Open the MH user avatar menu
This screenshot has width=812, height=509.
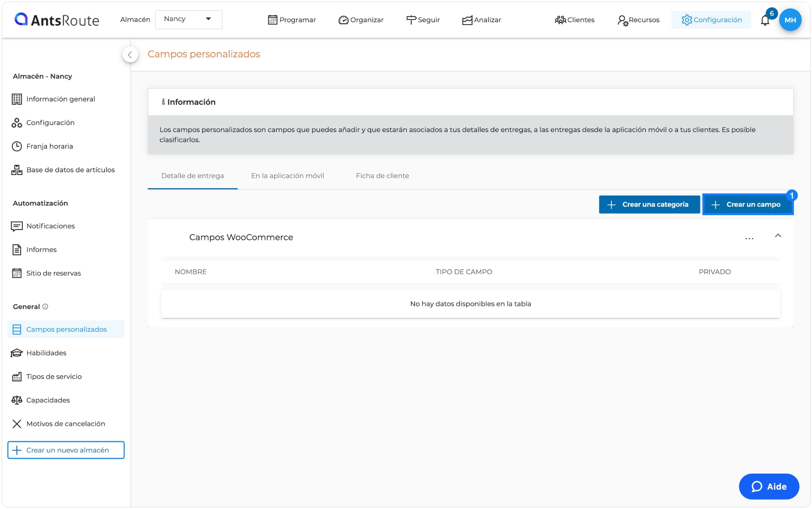(790, 20)
